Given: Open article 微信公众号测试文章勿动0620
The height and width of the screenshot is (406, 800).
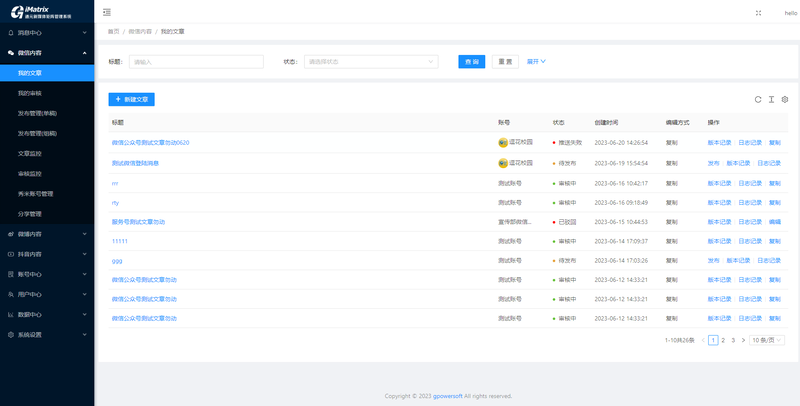Looking at the screenshot, I should click(x=150, y=142).
